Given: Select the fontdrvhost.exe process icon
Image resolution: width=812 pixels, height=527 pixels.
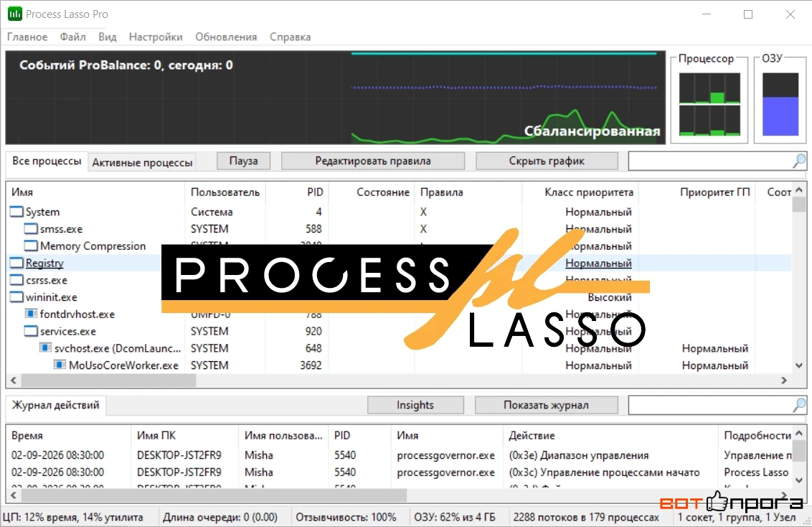Looking at the screenshot, I should [x=31, y=314].
